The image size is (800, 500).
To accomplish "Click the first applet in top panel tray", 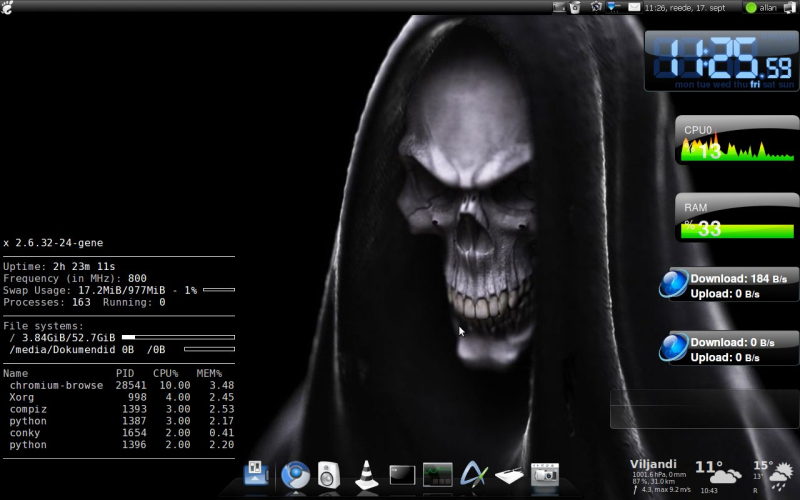I will (x=559, y=7).
